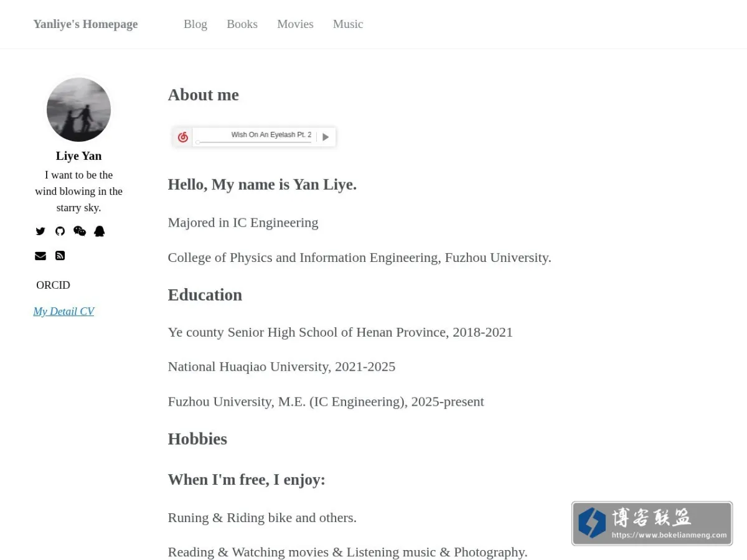Click the ORCID link in sidebar
This screenshot has height=560, width=747.
53,285
